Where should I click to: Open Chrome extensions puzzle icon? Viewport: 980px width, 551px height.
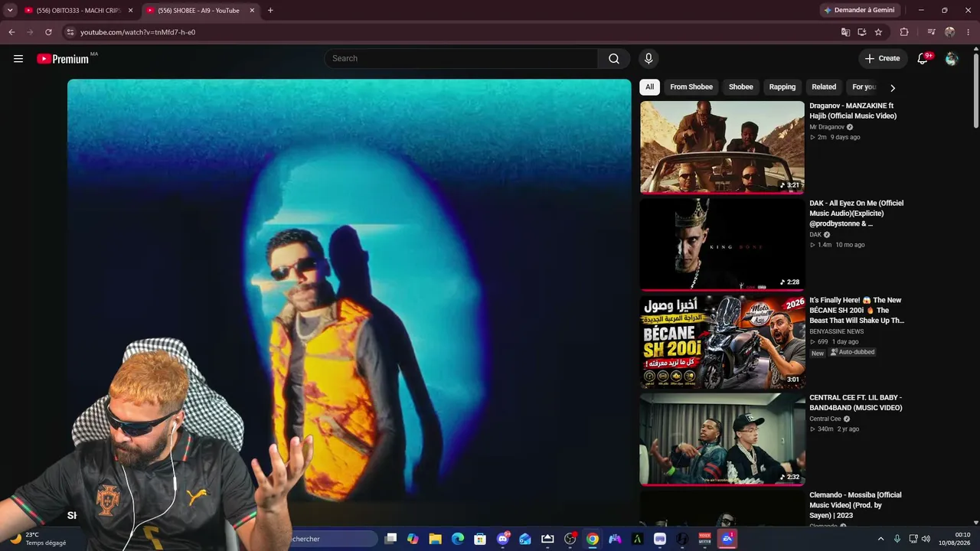pyautogui.click(x=904, y=32)
